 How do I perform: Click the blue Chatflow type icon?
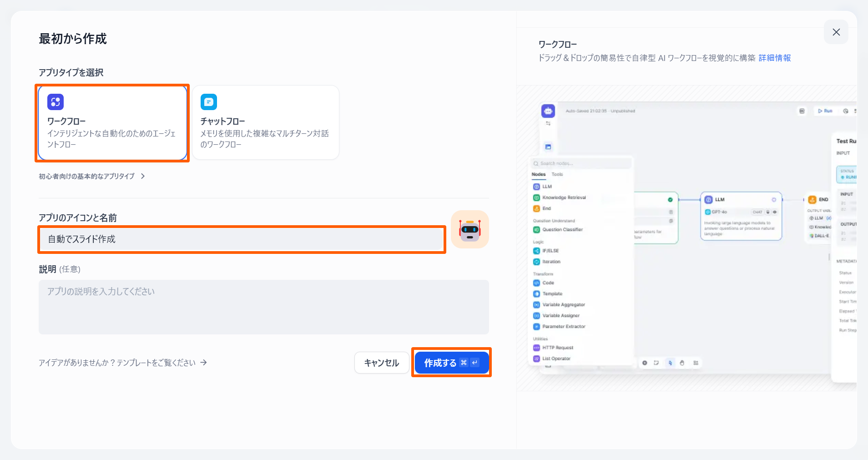209,102
